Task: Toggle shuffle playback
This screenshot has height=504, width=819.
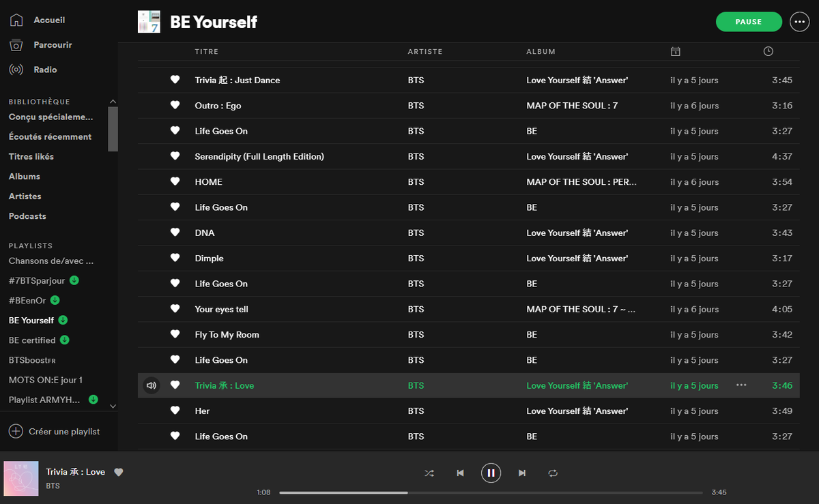Action: coord(429,473)
